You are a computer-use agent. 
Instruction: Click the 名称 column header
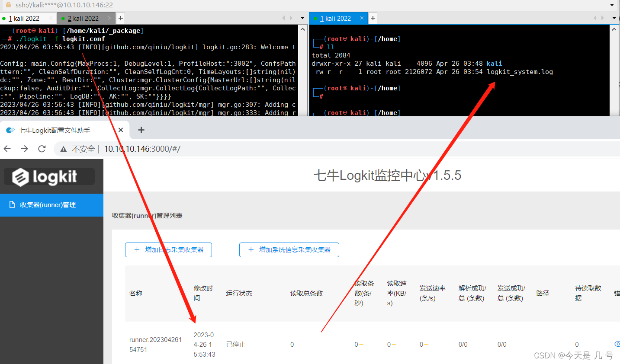click(136, 293)
